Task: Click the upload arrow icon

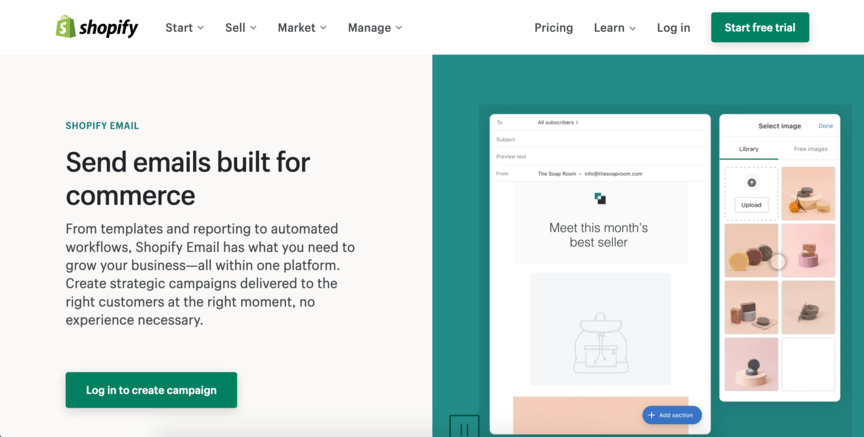Action: [x=752, y=182]
